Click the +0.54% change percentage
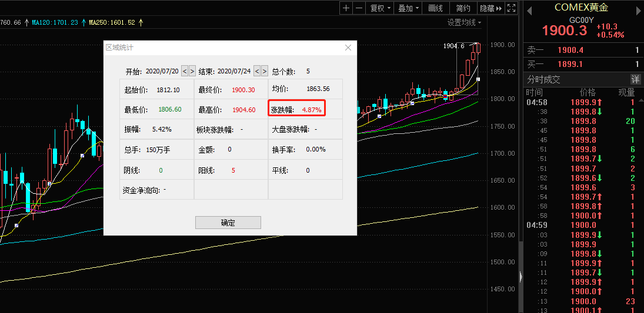This screenshot has width=644, height=313. coord(610,35)
